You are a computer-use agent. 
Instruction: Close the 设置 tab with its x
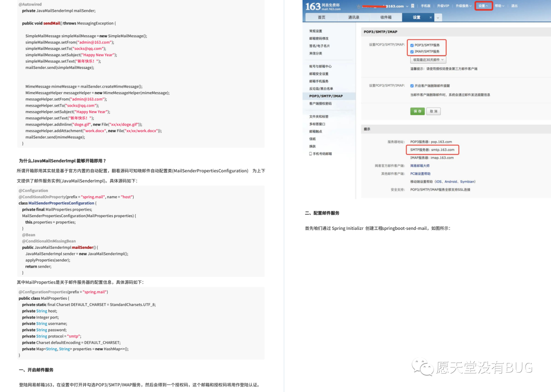click(431, 17)
